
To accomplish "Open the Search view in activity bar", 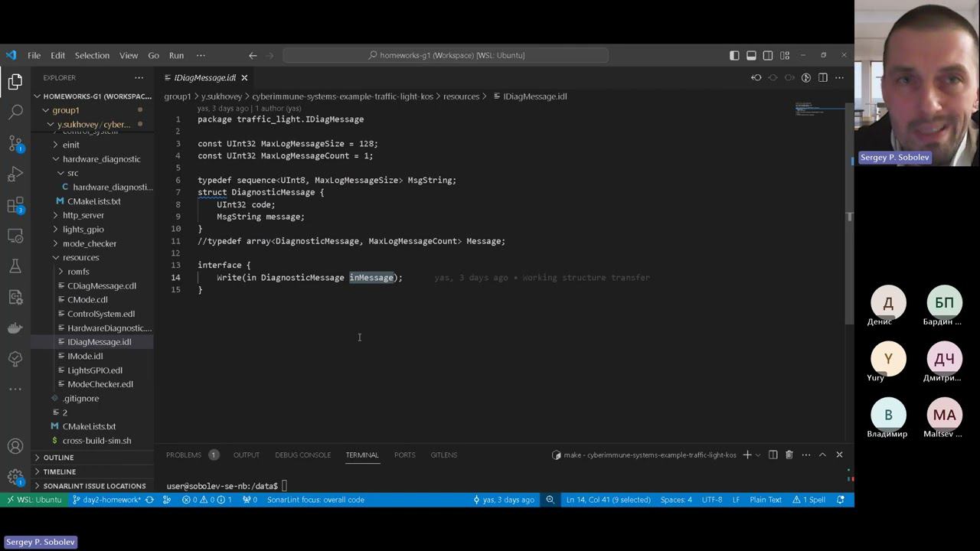I will tap(15, 112).
